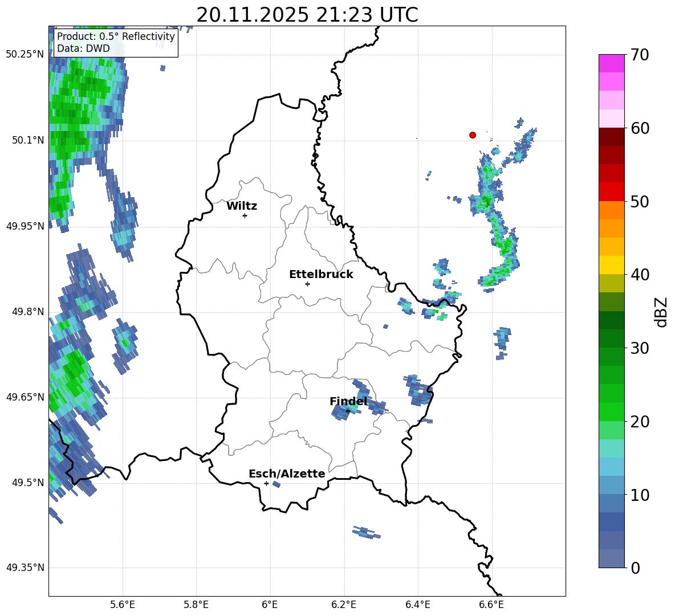Pick the bottom slate-blue colorbar segment at 0 dBZ
Viewport: 675px width, 616px height.
click(x=611, y=558)
